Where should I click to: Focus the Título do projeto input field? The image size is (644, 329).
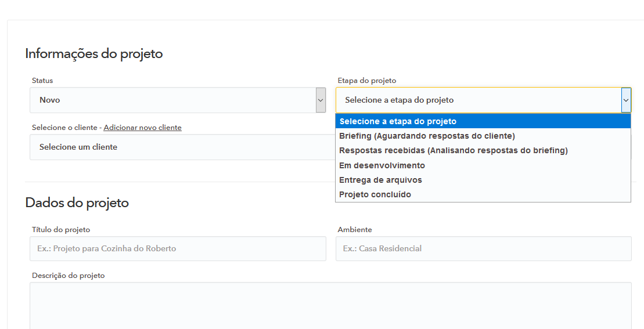(x=178, y=248)
